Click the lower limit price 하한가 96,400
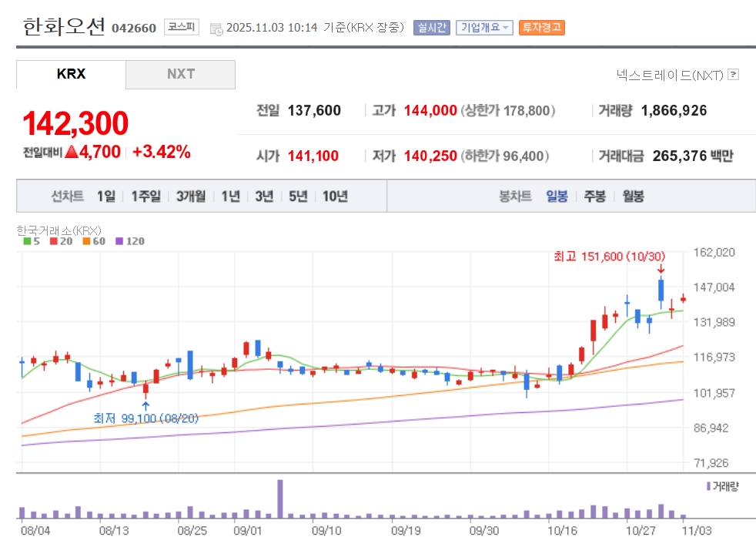Image resolution: width=756 pixels, height=554 pixels. click(x=505, y=156)
